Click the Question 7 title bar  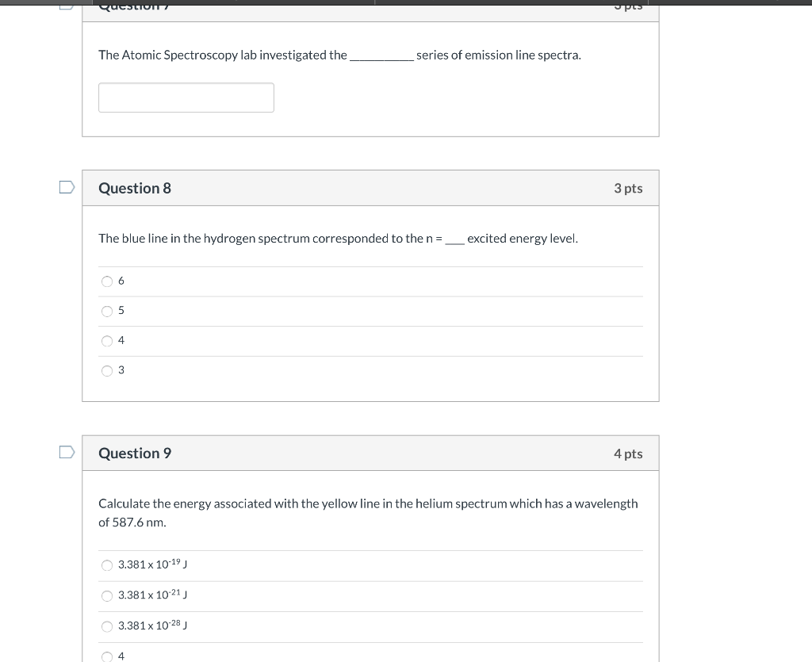point(370,6)
